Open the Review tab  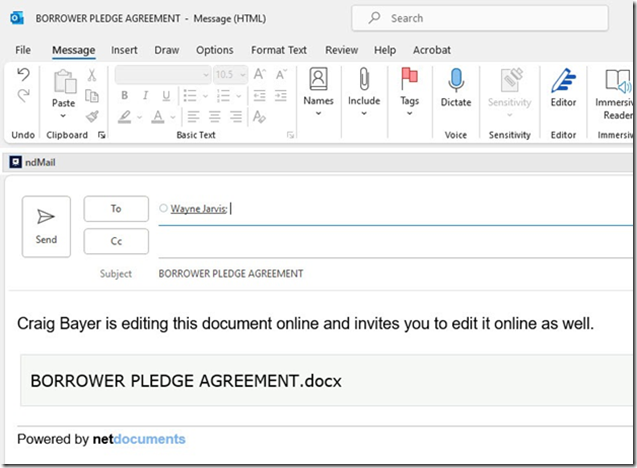pos(341,50)
